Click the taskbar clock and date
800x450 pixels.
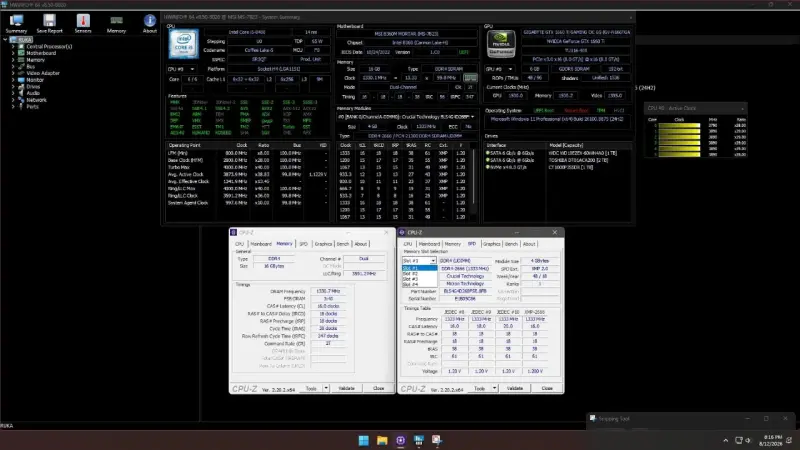coord(771,440)
